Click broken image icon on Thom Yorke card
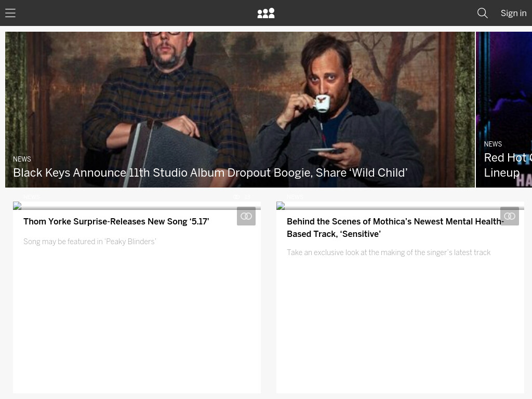The width and height of the screenshot is (532, 399). pyautogui.click(x=17, y=206)
